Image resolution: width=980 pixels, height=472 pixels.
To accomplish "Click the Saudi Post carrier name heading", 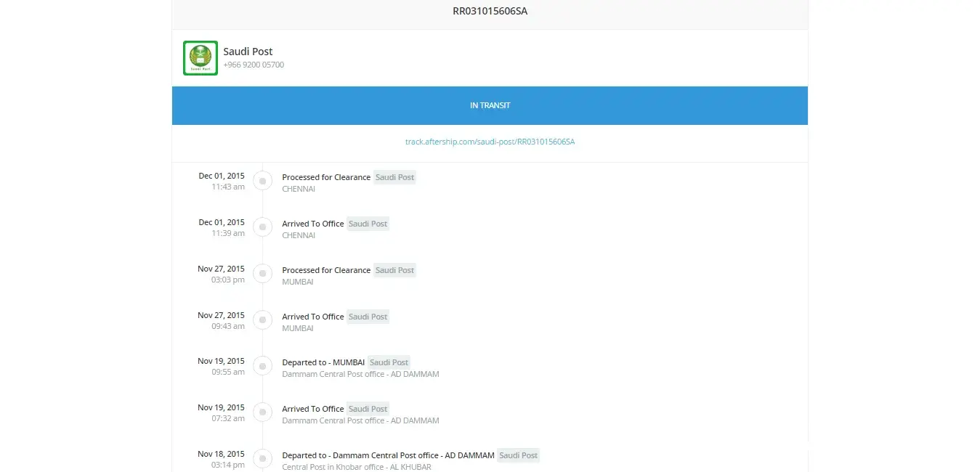I will pos(248,52).
